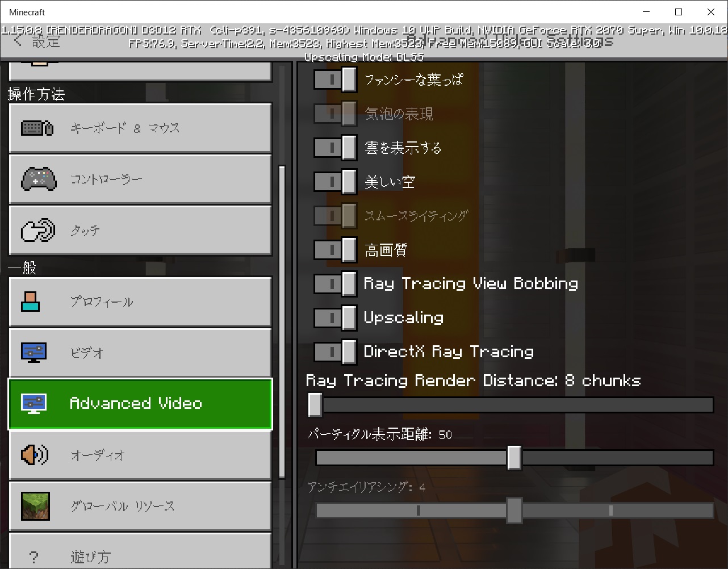
Task: Click the question mark how-to-play icon
Action: pyautogui.click(x=34, y=557)
